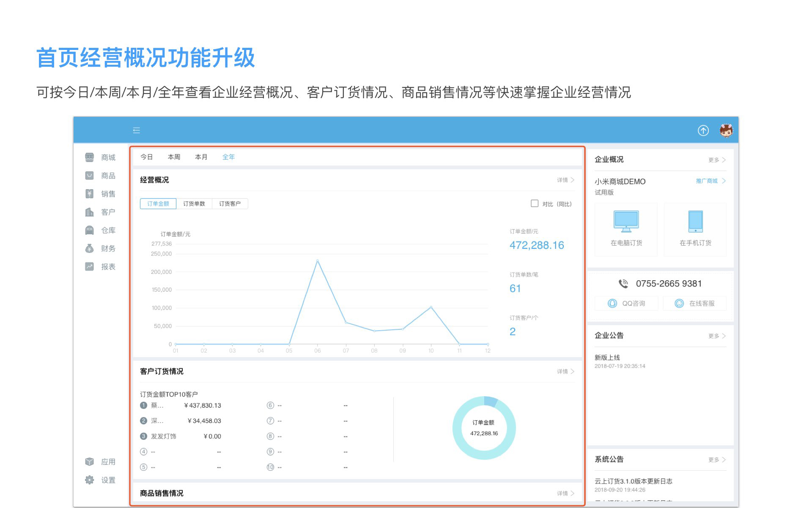Click the hamburger menu icon in the header

(x=136, y=130)
